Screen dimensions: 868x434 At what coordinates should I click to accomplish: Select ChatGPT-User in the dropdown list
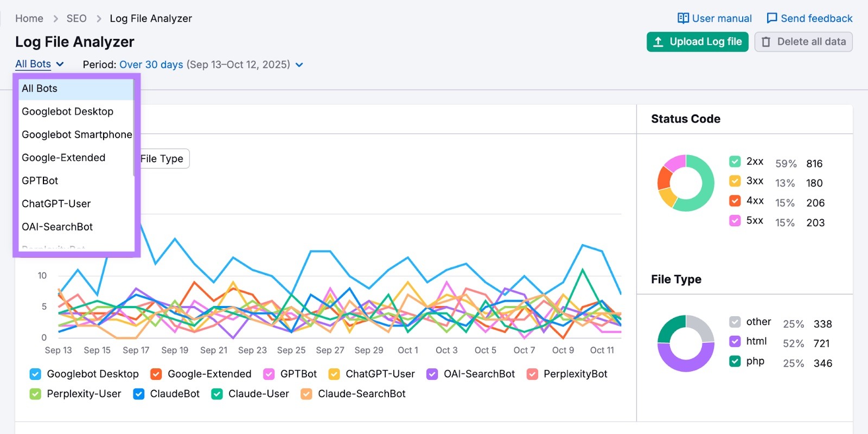[76, 203]
